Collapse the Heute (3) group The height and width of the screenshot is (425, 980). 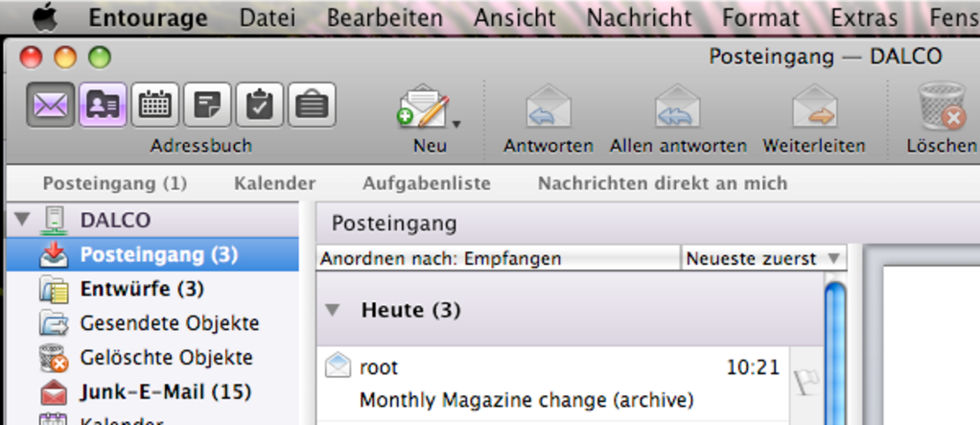[x=333, y=310]
